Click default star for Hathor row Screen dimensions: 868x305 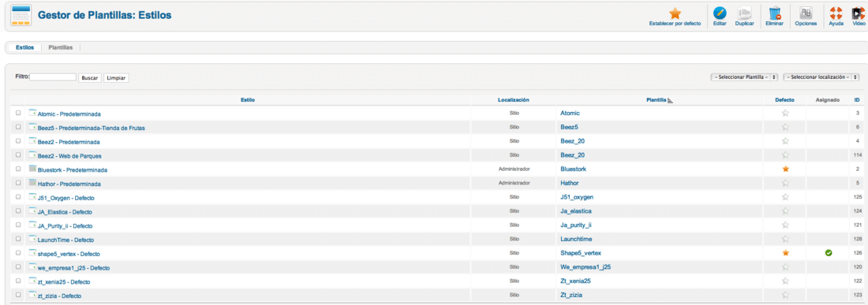785,183
